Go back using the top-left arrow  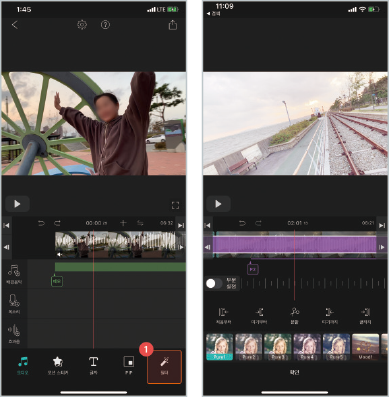pos(15,25)
